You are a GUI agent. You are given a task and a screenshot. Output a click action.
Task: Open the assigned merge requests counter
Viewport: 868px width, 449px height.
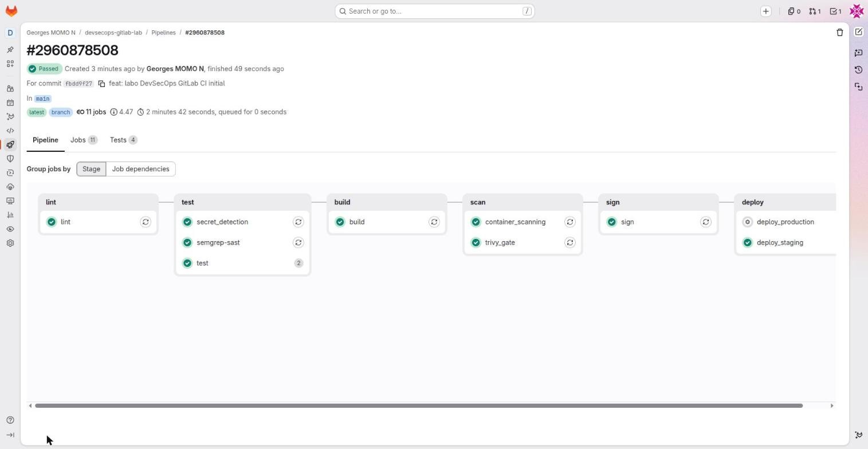[815, 11]
